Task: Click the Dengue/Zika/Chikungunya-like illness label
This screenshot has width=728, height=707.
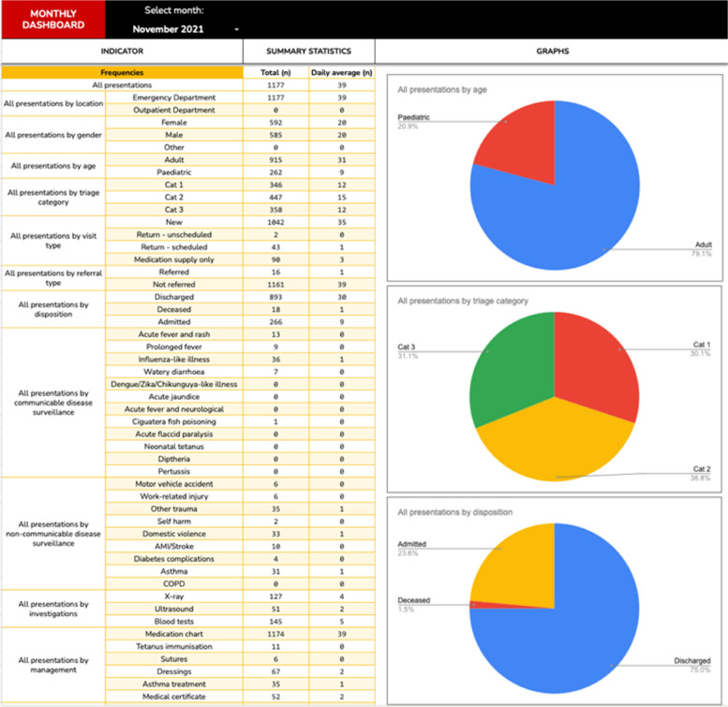Action: (174, 384)
